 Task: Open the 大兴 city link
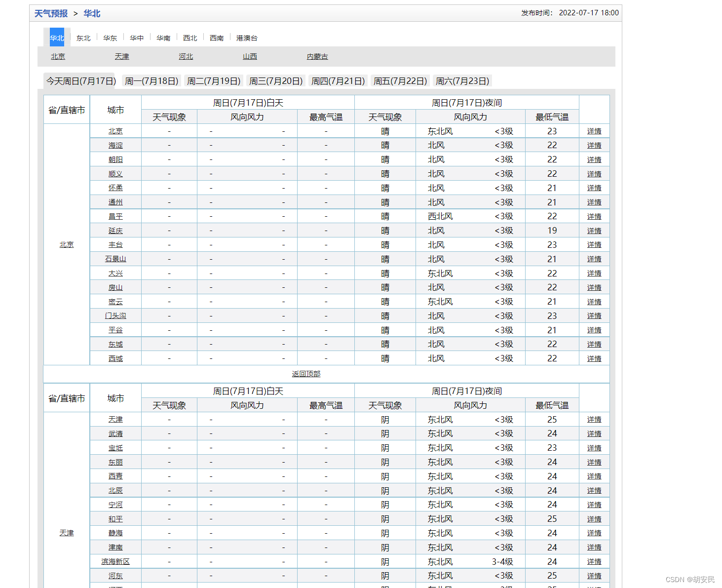(115, 274)
